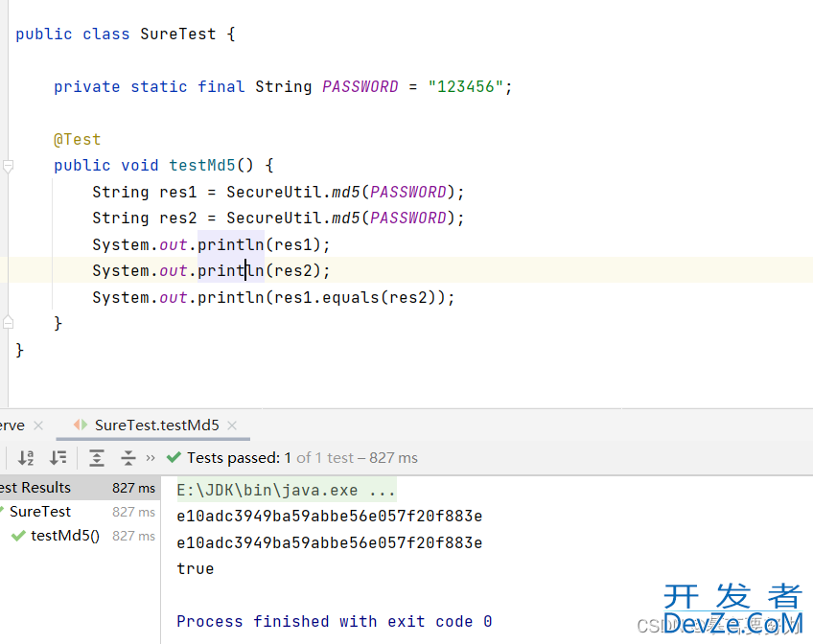
Task: Click 827 ms duration beside SureTest
Action: [134, 512]
